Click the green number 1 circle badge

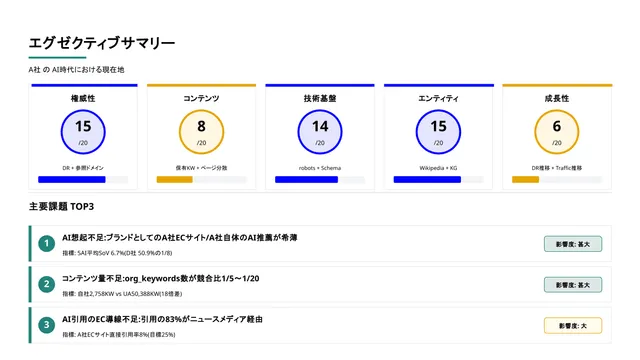coord(47,243)
